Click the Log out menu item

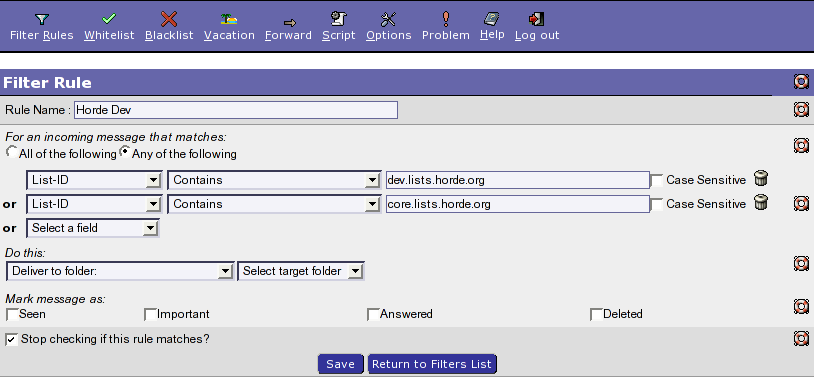tap(537, 27)
